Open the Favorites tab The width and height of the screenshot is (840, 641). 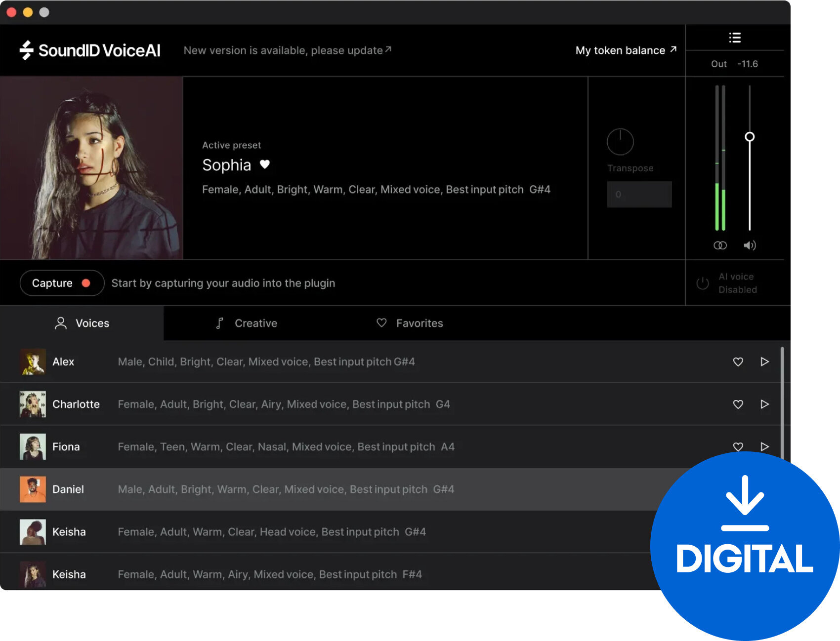tap(409, 323)
